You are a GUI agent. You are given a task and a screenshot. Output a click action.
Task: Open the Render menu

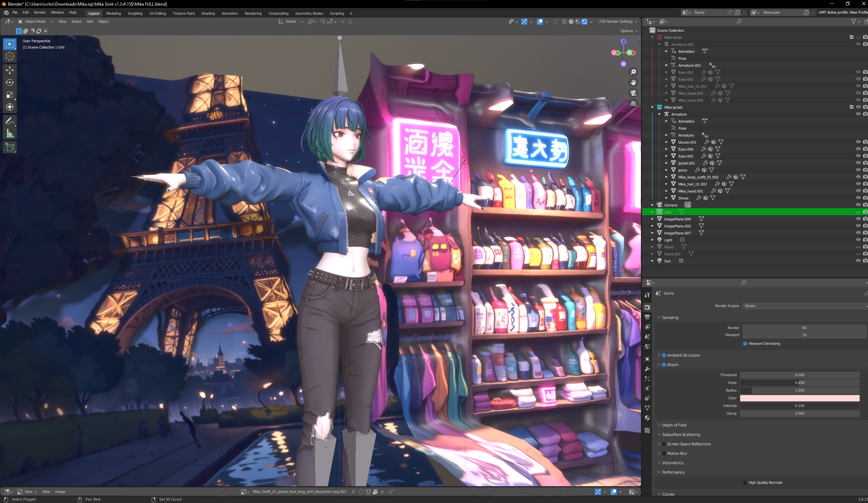click(39, 12)
